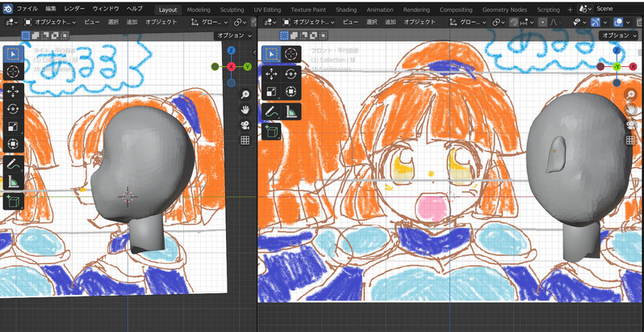The height and width of the screenshot is (332, 644).
Task: Click the Blender logo icon
Action: (x=8, y=9)
